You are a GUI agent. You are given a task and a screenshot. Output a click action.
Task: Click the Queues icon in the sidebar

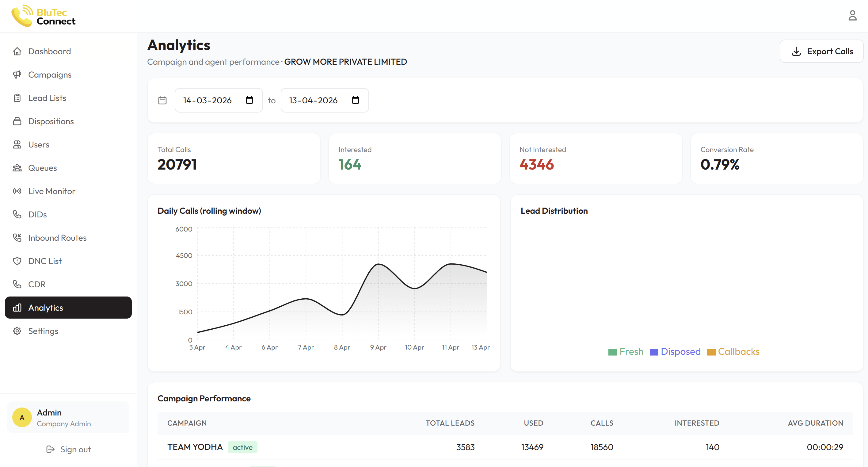17,168
